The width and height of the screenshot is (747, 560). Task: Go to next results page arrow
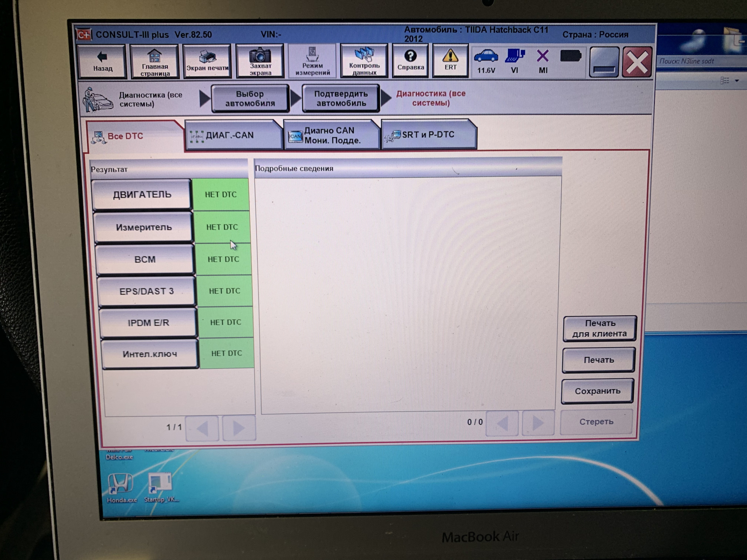coord(239,428)
